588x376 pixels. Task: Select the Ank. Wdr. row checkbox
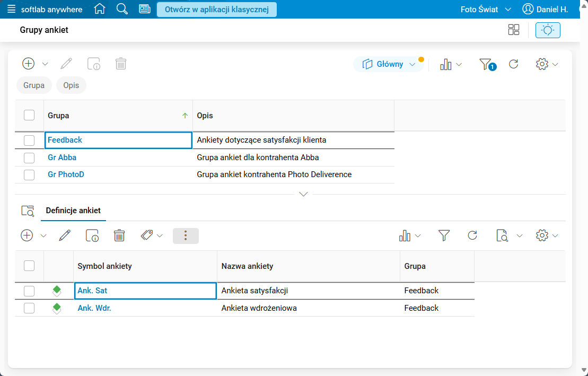coord(29,308)
